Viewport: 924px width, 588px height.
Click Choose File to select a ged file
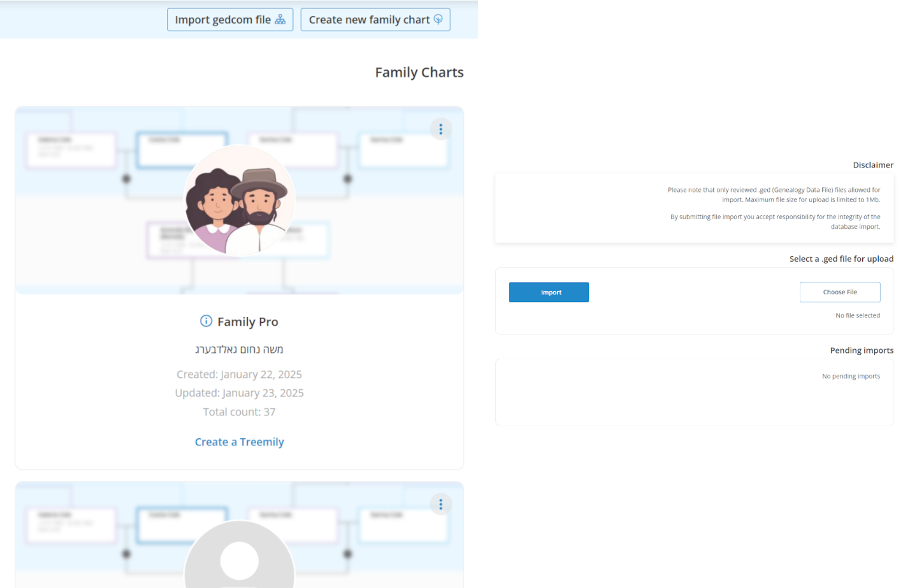[x=840, y=292]
